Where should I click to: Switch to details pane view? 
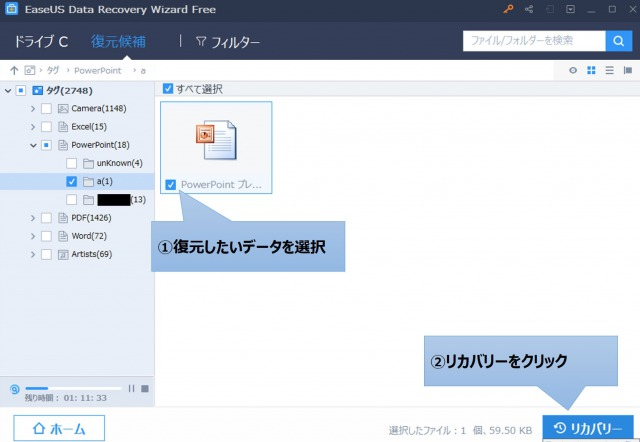(628, 71)
